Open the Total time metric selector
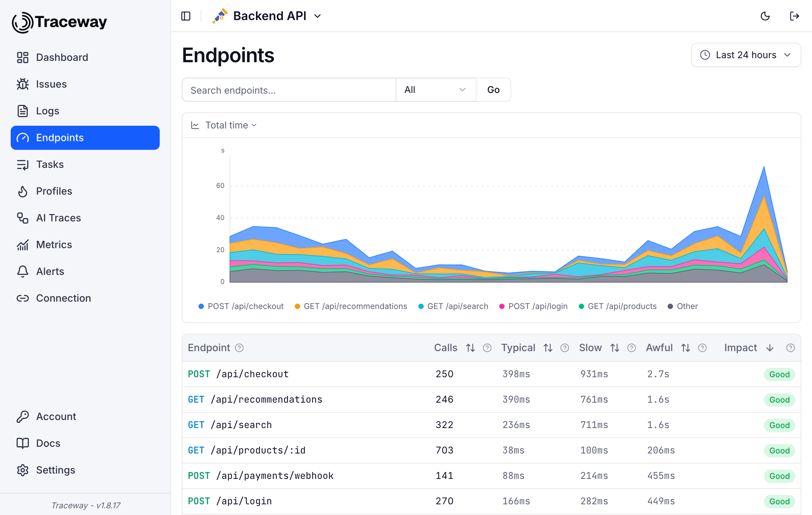Screen dimensions: 812x515 pyautogui.click(x=224, y=125)
